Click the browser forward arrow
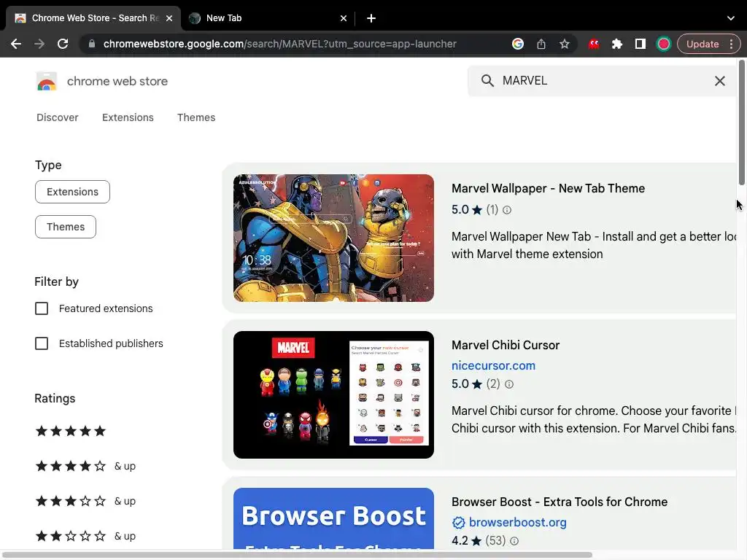This screenshot has height=560, width=747. (39, 44)
